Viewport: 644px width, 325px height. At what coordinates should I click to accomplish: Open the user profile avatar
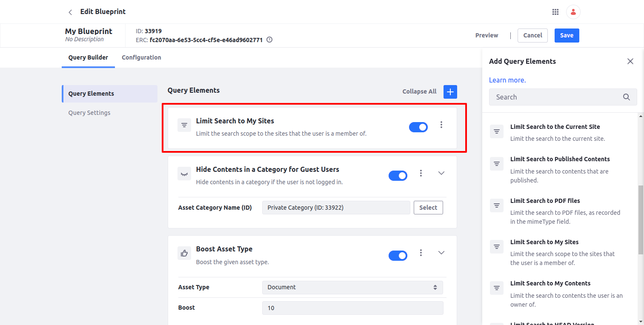[x=573, y=12]
